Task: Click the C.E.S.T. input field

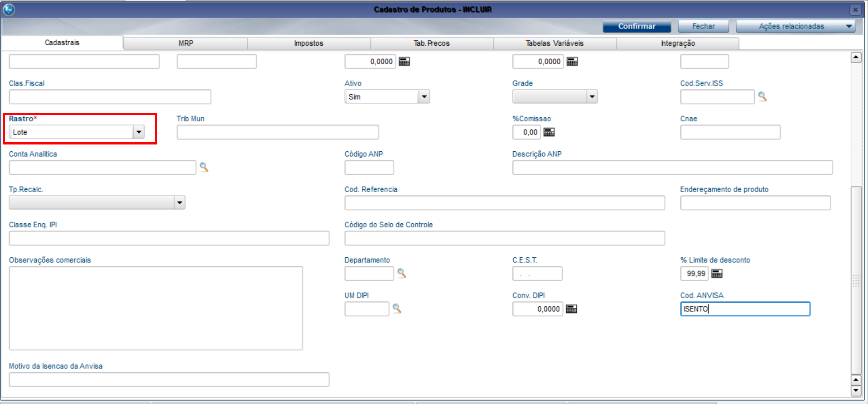Action: [x=537, y=274]
